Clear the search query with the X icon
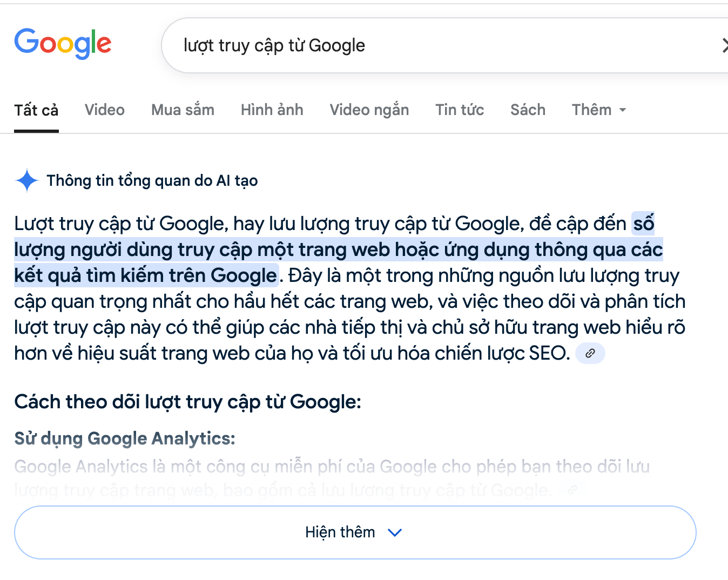Image resolution: width=728 pixels, height=580 pixels. (725, 46)
